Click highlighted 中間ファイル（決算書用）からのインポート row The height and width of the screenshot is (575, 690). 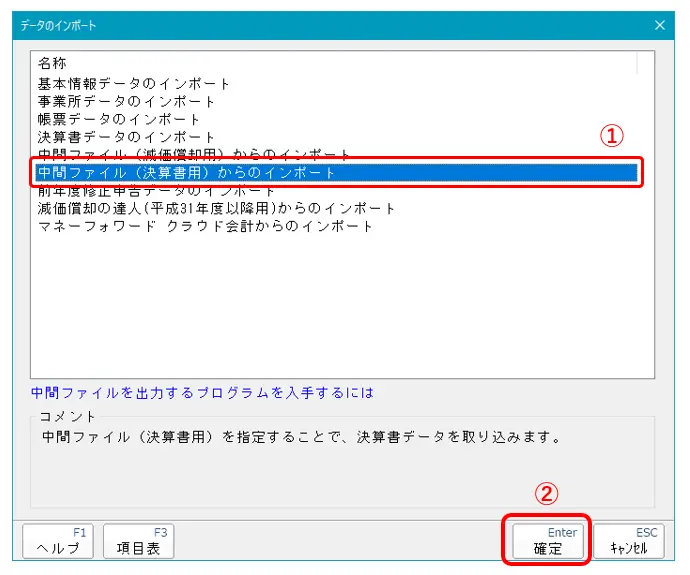187,173
